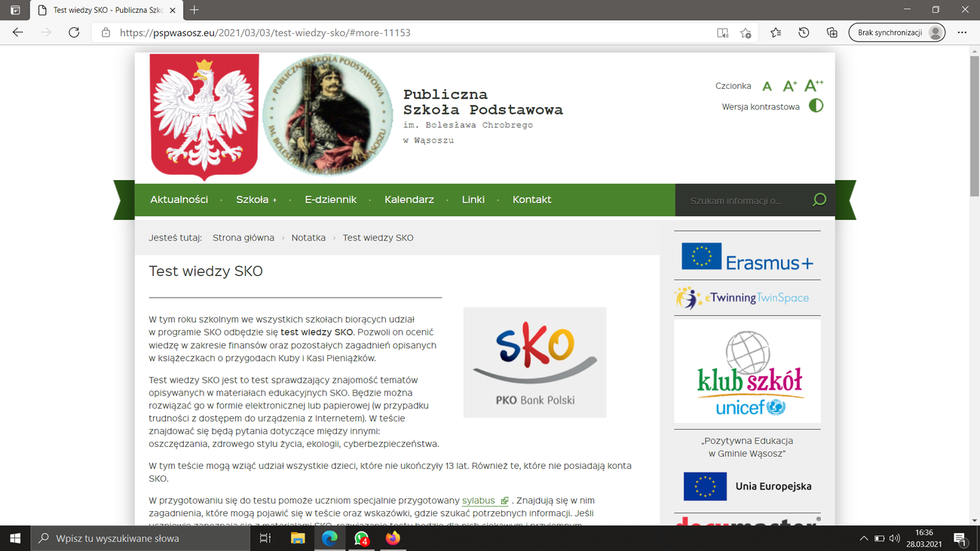Image resolution: width=980 pixels, height=551 pixels.
Task: Open Edge settings and more menu
Action: (x=962, y=32)
